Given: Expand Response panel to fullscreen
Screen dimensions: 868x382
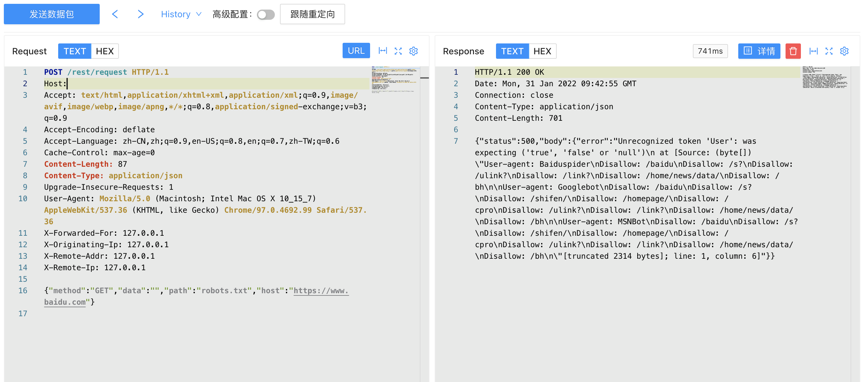Looking at the screenshot, I should (x=829, y=51).
